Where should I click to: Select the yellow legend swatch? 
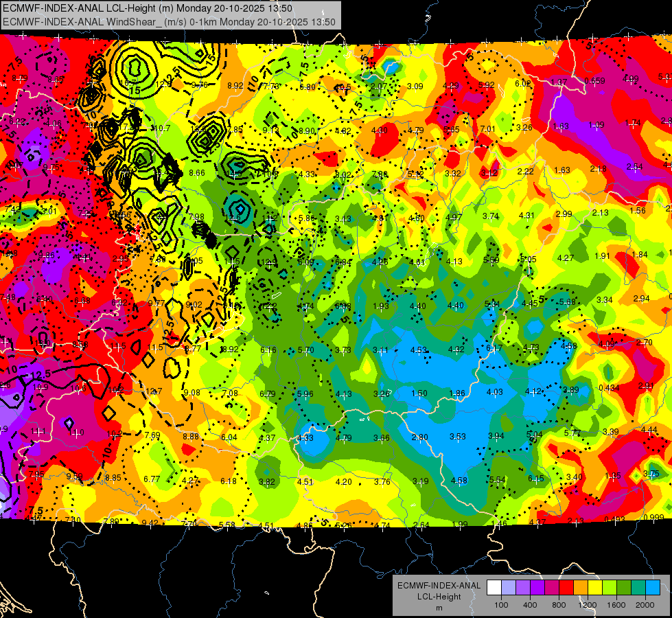[x=595, y=588]
